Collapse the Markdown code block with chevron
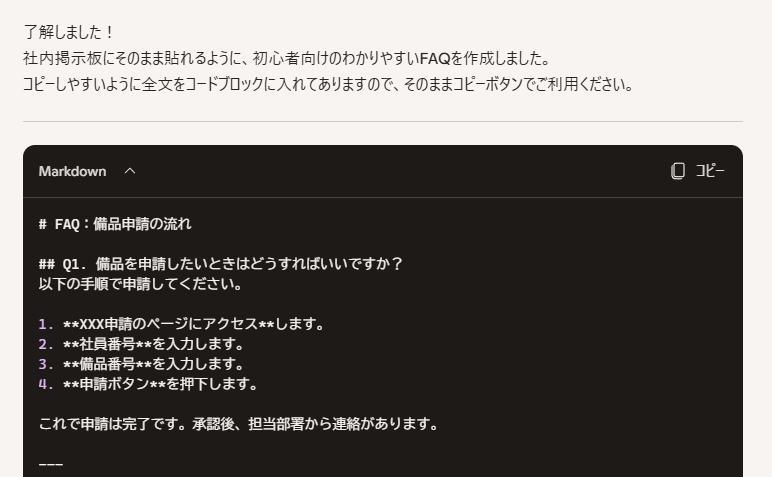This screenshot has height=477, width=772. [x=130, y=171]
